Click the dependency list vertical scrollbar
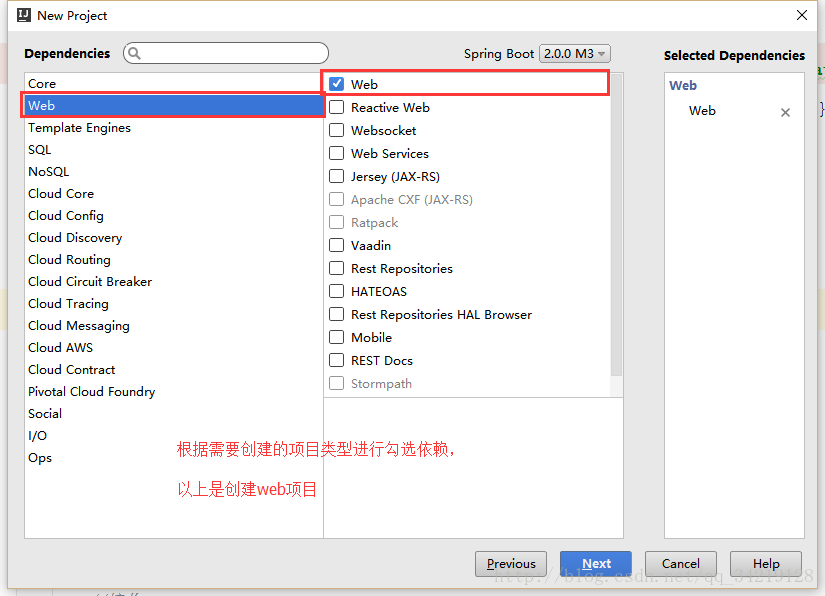825x596 pixels. [617, 230]
